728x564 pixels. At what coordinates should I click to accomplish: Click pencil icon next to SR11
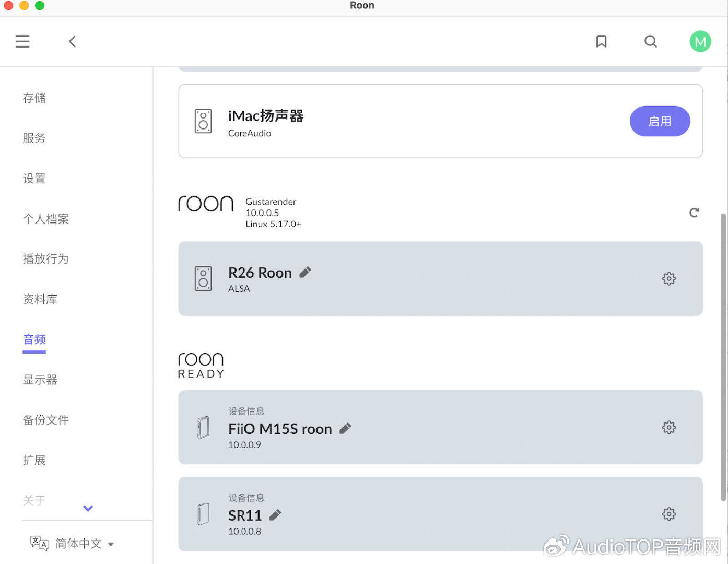click(275, 515)
